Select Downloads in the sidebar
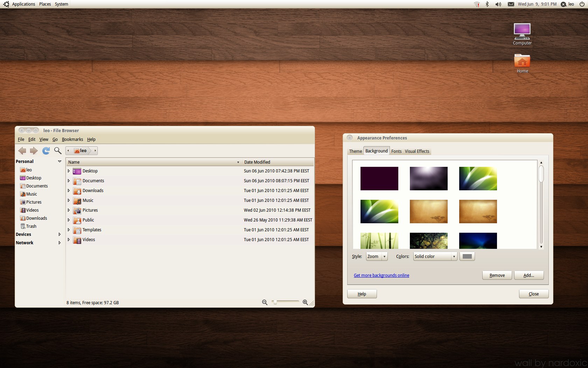588x368 pixels. 34,218
